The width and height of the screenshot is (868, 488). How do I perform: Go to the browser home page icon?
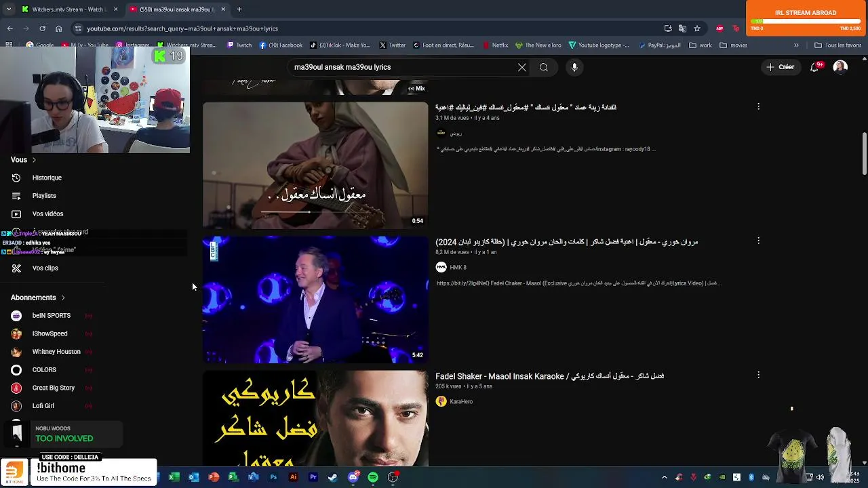click(x=58, y=28)
